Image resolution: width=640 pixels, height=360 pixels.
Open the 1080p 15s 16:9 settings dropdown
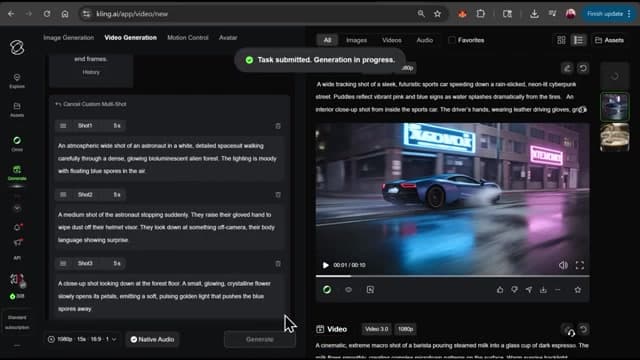[x=82, y=339]
